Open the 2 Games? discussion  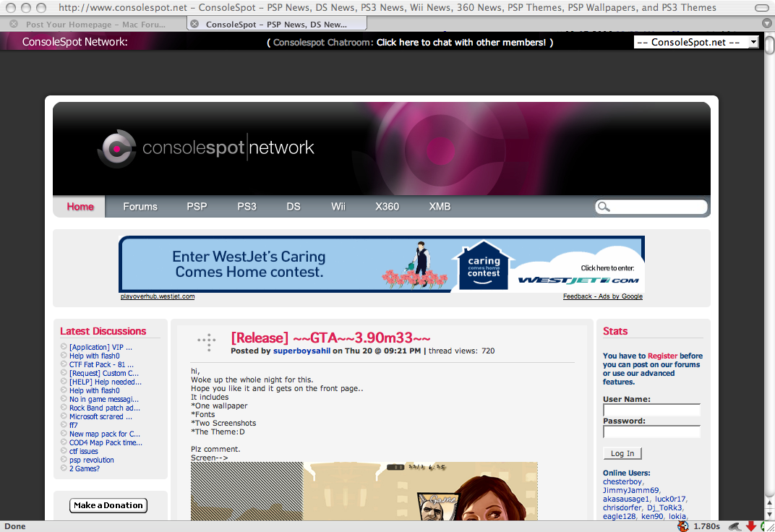click(x=84, y=468)
